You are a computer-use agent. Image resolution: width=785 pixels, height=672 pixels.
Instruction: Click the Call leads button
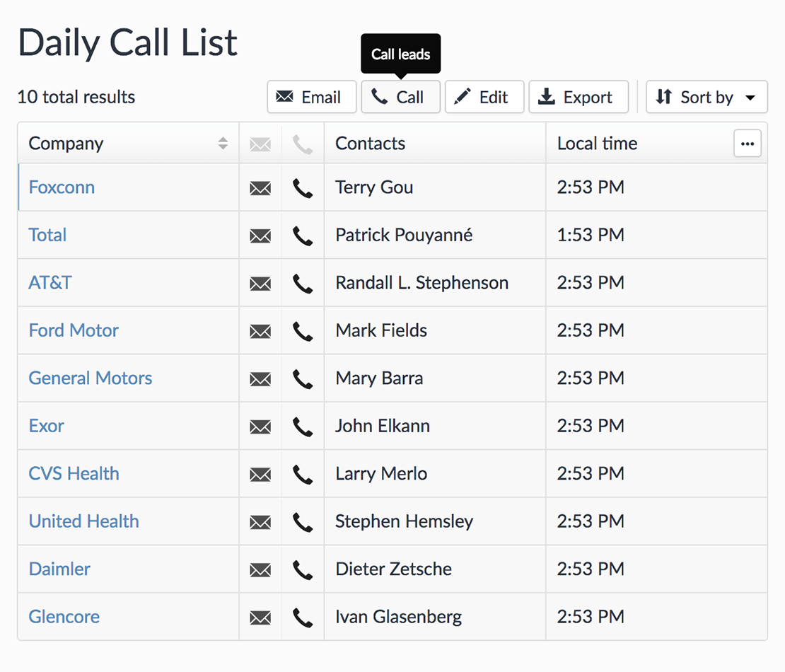tap(400, 97)
